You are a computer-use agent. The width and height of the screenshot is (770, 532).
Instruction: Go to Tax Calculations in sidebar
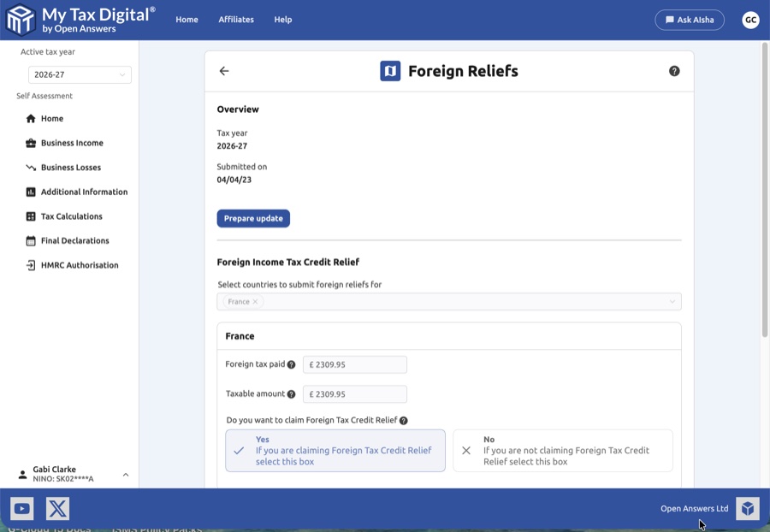pyautogui.click(x=71, y=216)
